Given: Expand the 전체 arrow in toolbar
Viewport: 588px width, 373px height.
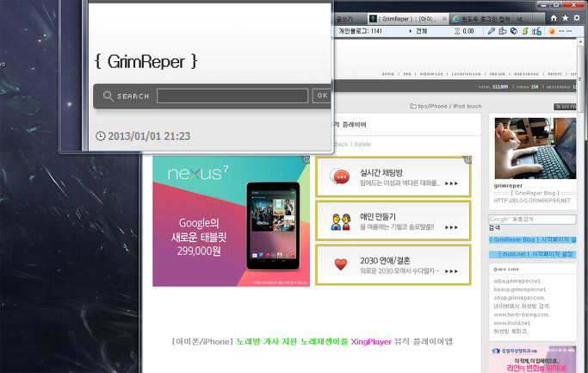Looking at the screenshot, I should pos(410,31).
